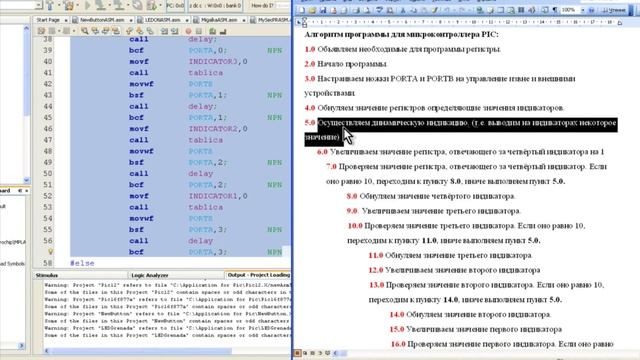Switch to the MigalkaASM.asm editor tab
640x360 pixels.
tap(220, 20)
